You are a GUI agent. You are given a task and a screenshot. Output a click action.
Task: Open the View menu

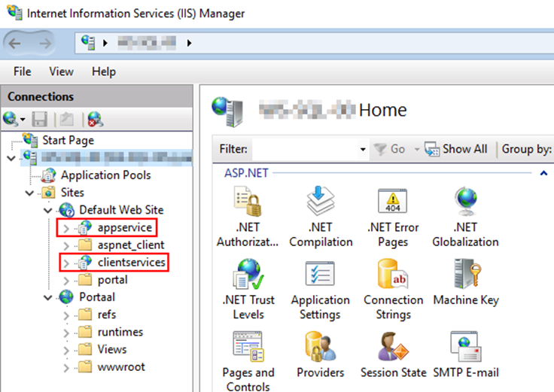[61, 71]
